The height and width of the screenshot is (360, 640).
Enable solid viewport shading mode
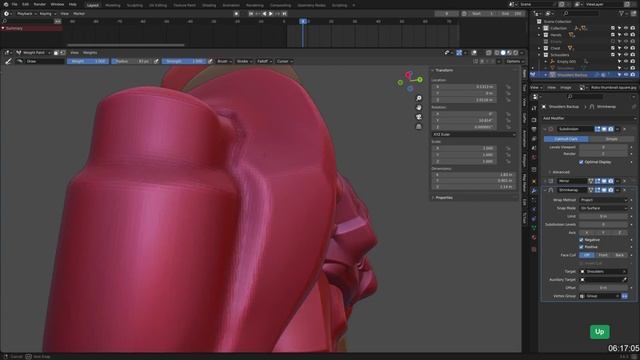tap(503, 53)
